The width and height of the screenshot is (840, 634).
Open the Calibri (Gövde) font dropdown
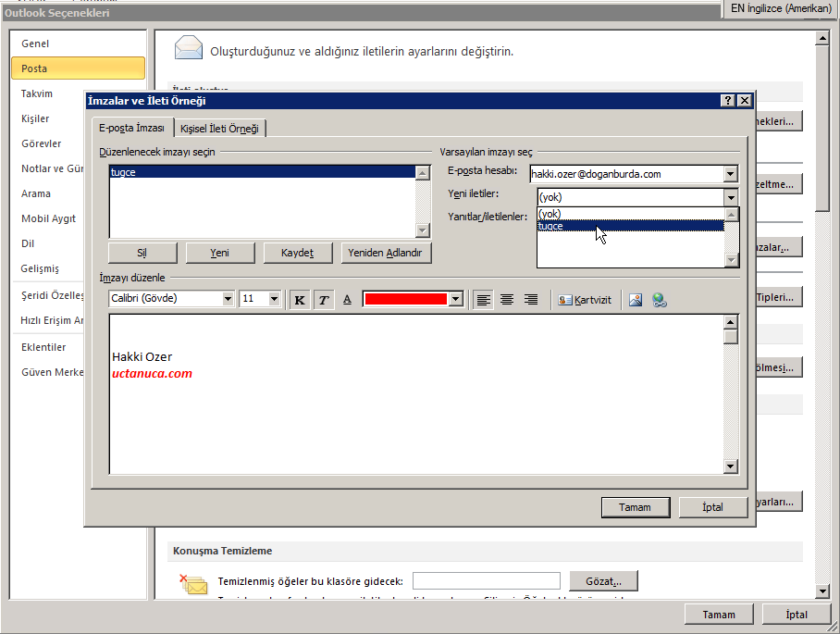pyautogui.click(x=228, y=299)
